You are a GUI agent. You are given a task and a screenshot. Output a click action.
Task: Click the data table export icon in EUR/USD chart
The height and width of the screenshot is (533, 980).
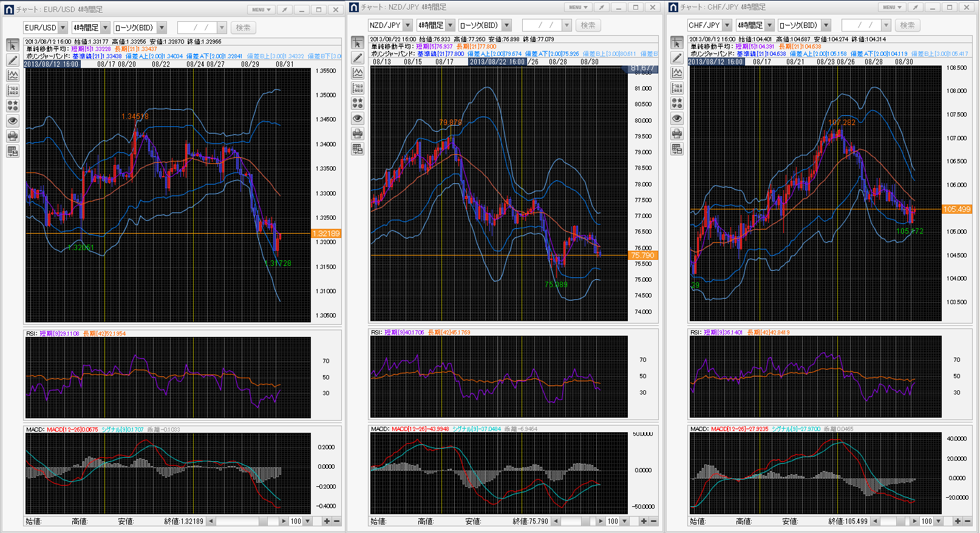[13, 151]
